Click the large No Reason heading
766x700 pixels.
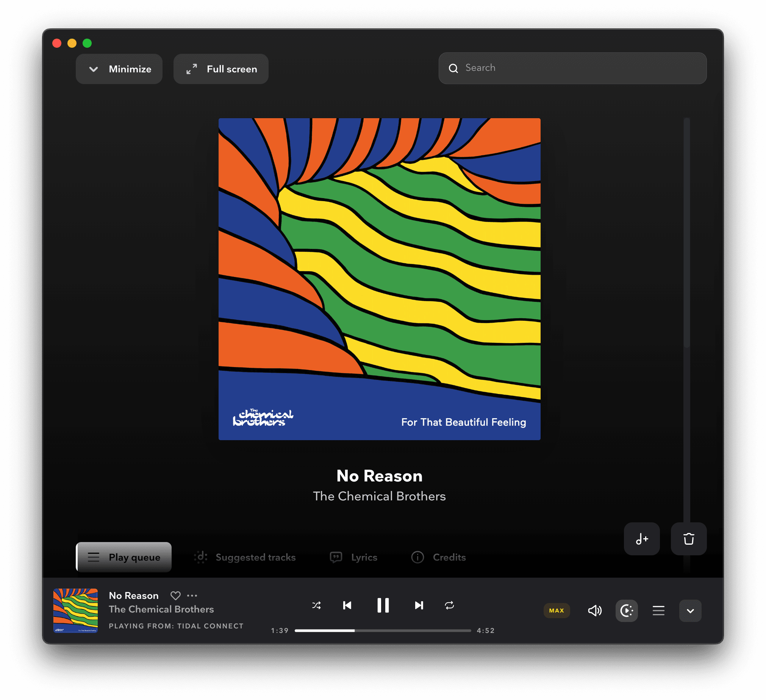379,475
